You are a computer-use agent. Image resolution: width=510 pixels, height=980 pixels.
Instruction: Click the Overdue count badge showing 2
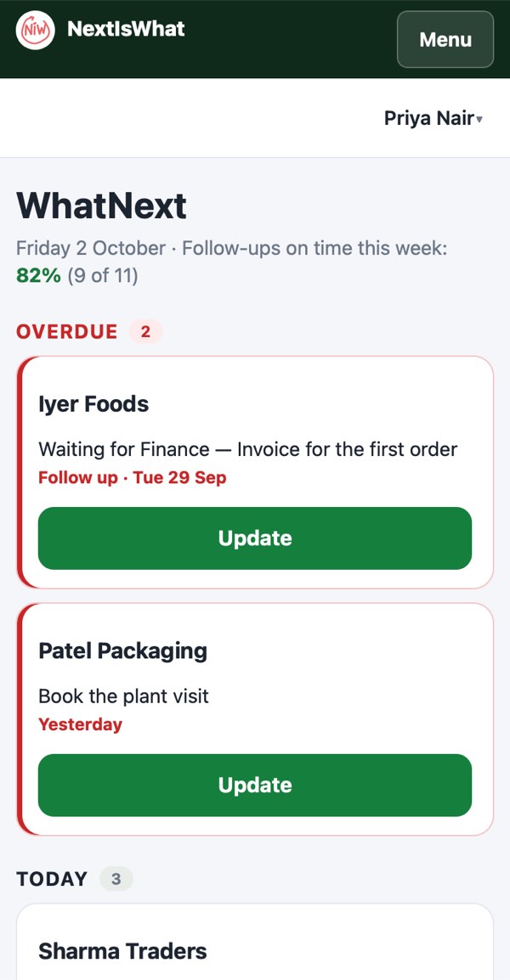pos(146,331)
